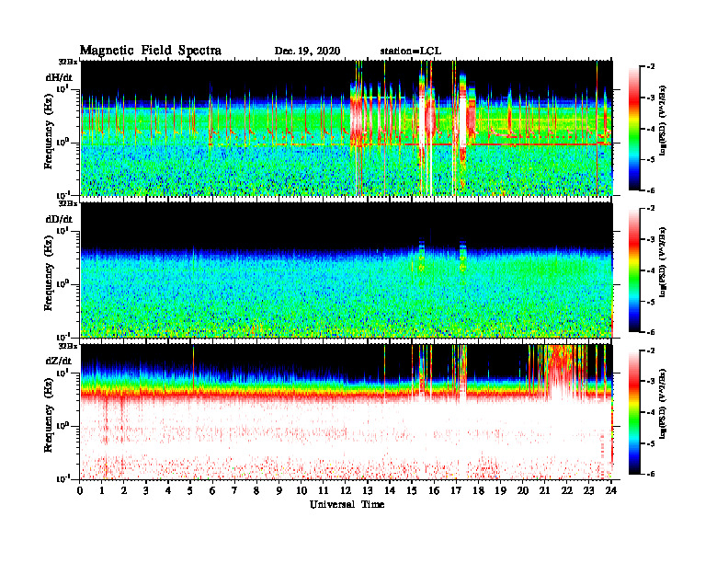Screen dimensions: 728x563
Task: Click the "Universal Time" axis title
Action: pyautogui.click(x=347, y=504)
